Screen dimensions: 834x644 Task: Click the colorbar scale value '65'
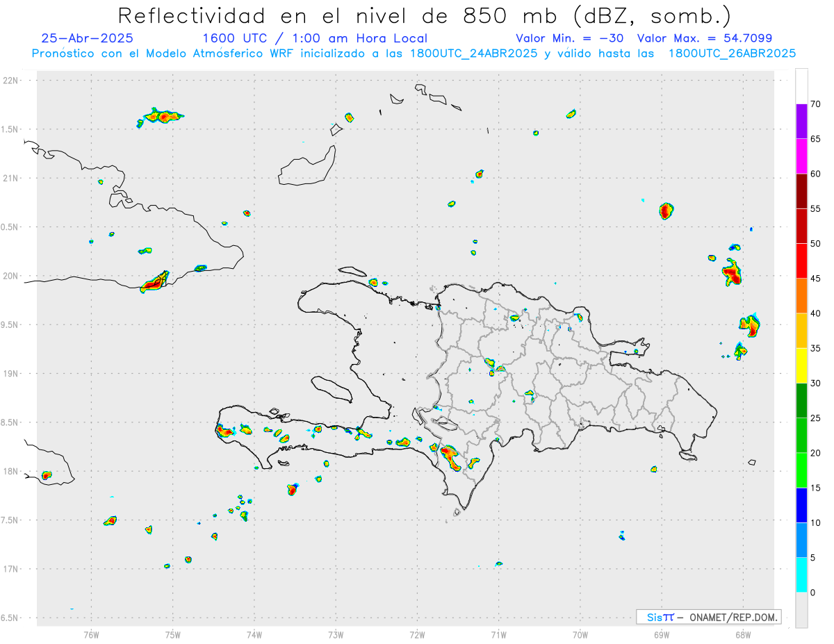tap(816, 139)
